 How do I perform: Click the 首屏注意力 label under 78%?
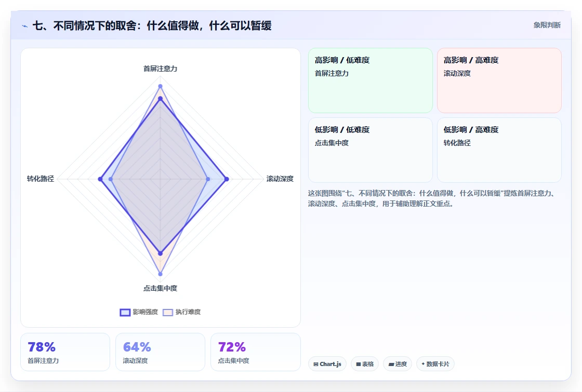tap(44, 360)
